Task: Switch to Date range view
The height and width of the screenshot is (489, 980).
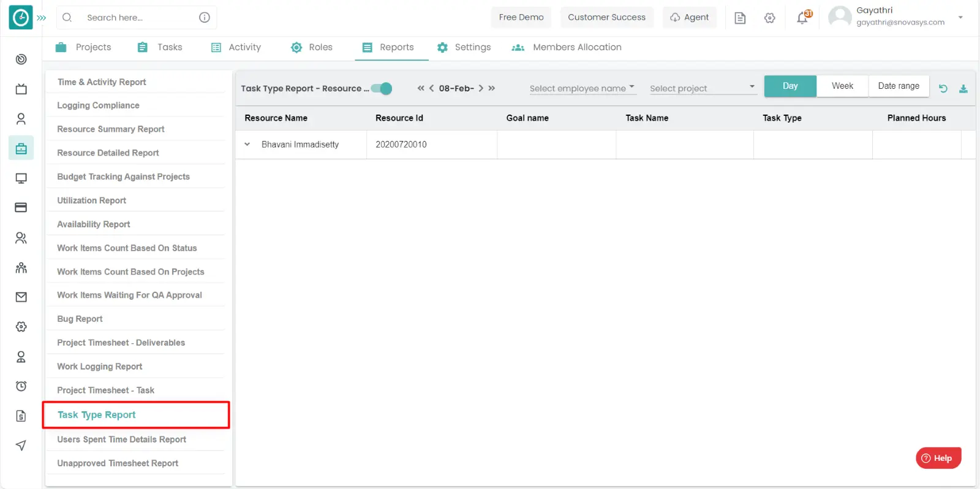Action: [x=898, y=86]
